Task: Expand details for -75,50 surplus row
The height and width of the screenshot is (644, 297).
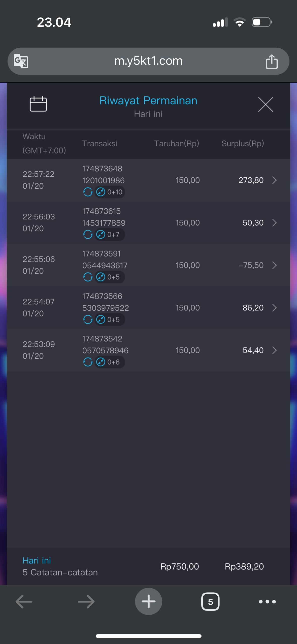Action: click(274, 265)
